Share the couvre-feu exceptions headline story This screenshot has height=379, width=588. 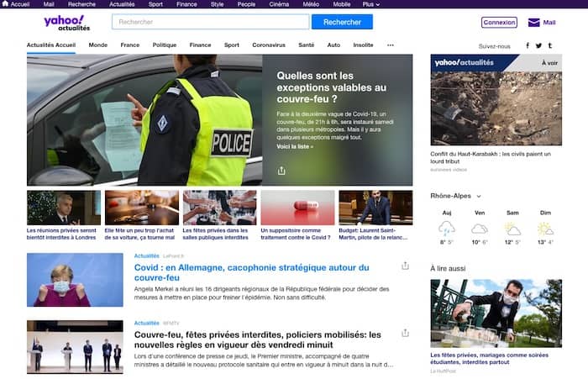281,170
